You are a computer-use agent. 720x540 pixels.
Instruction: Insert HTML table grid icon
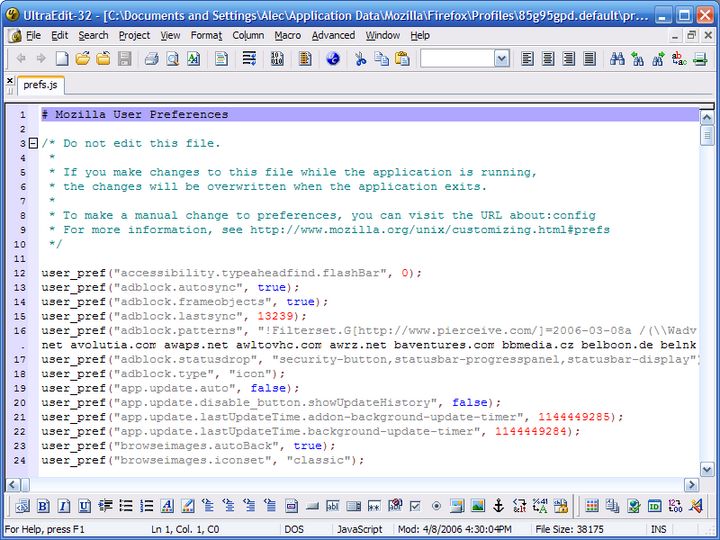(x=592, y=506)
